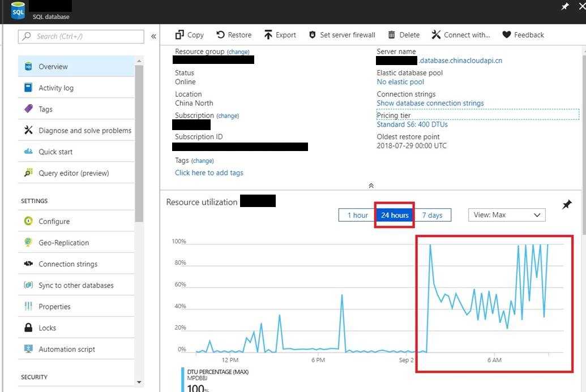Image resolution: width=586 pixels, height=392 pixels.
Task: Click the Configure circle icon
Action: 28,221
